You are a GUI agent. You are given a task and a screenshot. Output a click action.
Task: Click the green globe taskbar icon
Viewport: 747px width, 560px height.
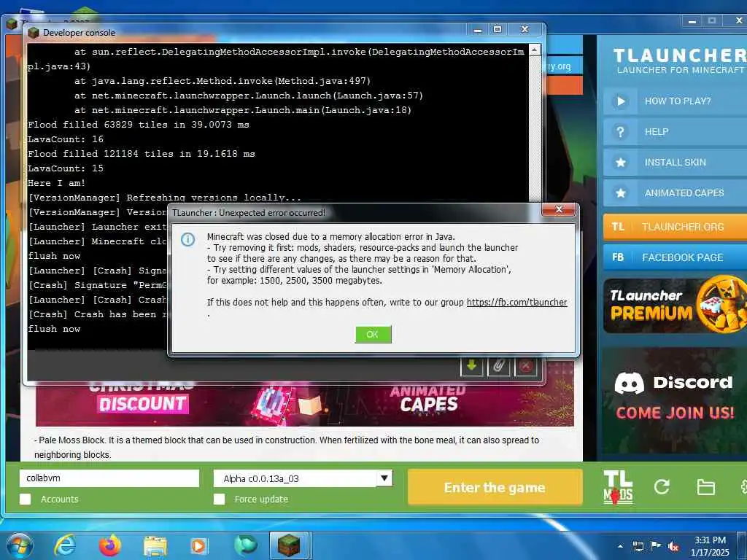click(245, 545)
